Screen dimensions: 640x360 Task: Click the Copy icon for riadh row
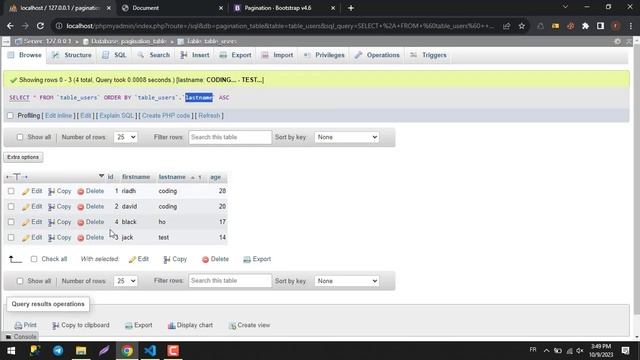(x=51, y=191)
